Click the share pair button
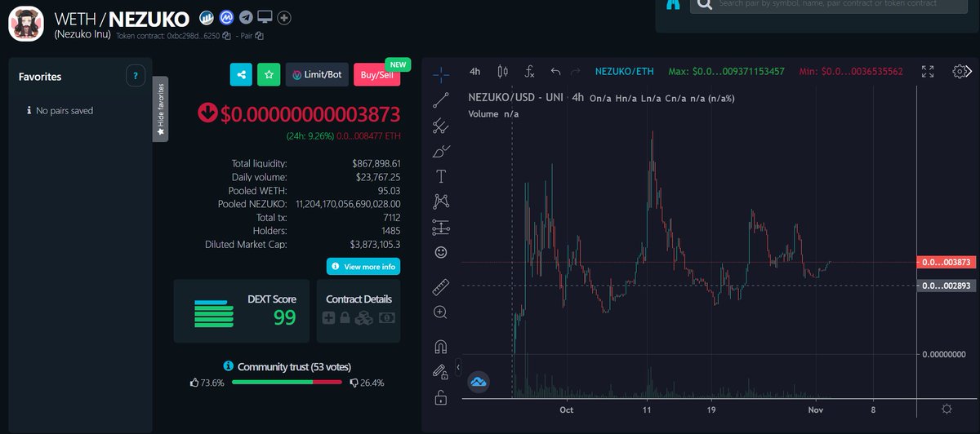The height and width of the screenshot is (434, 980). click(x=241, y=74)
